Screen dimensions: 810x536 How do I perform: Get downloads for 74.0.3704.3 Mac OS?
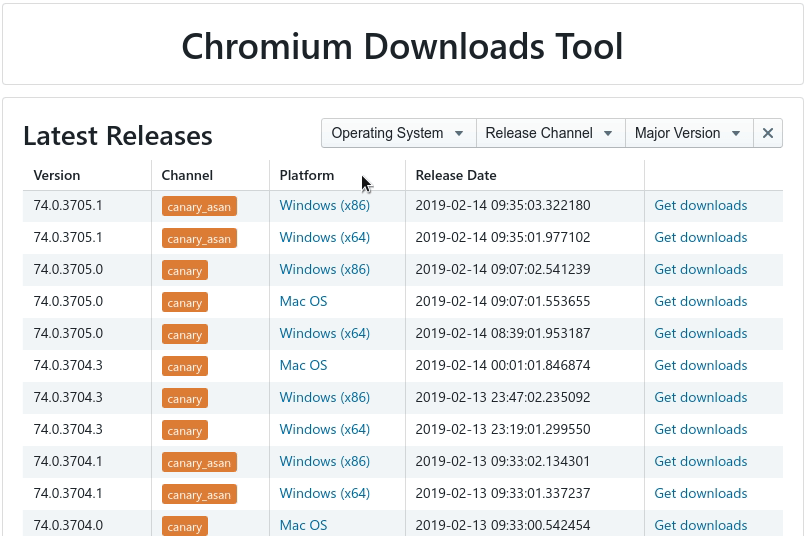tap(700, 366)
